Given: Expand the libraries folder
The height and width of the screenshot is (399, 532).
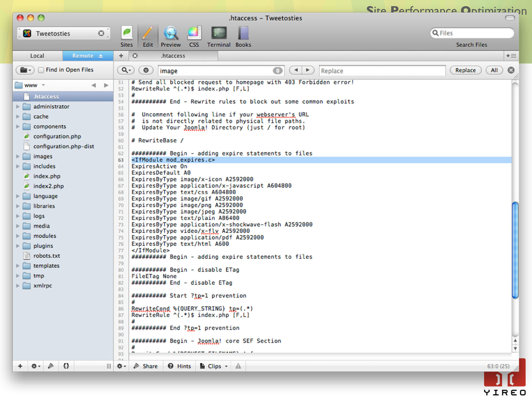Looking at the screenshot, I should point(18,206).
